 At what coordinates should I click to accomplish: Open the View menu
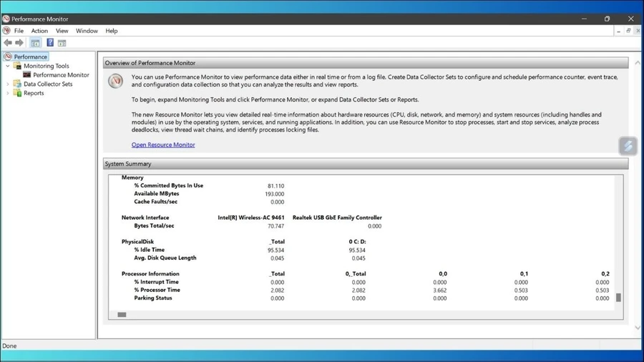[x=62, y=31]
